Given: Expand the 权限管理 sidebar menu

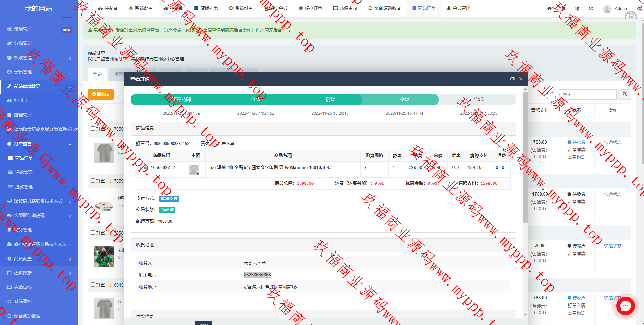Looking at the screenshot, I should (x=39, y=58).
